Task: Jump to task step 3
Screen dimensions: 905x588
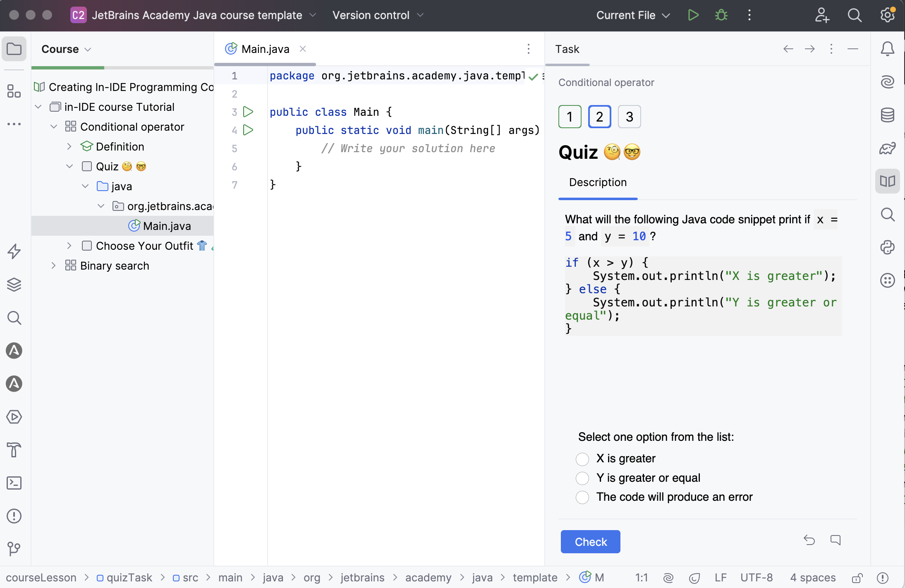Action: (630, 117)
